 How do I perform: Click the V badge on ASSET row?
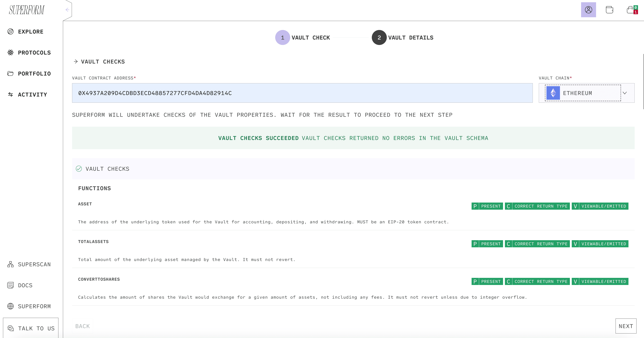tap(575, 206)
